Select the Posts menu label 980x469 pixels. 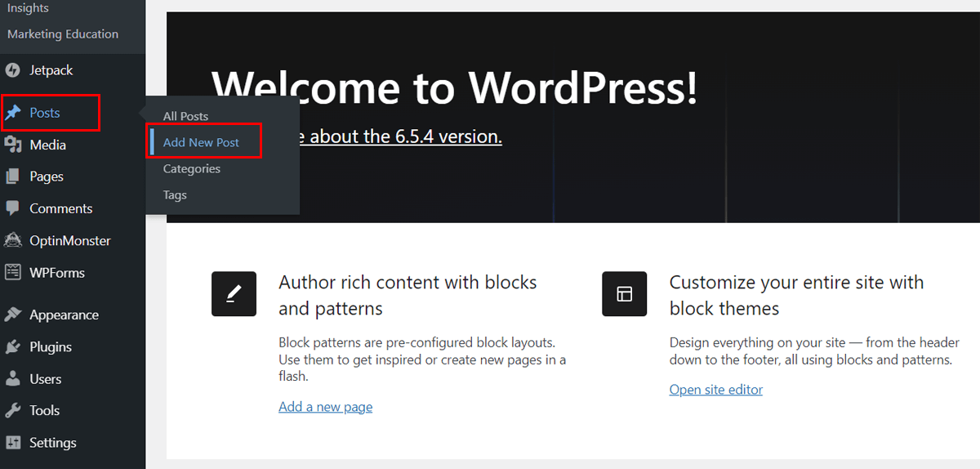[45, 113]
